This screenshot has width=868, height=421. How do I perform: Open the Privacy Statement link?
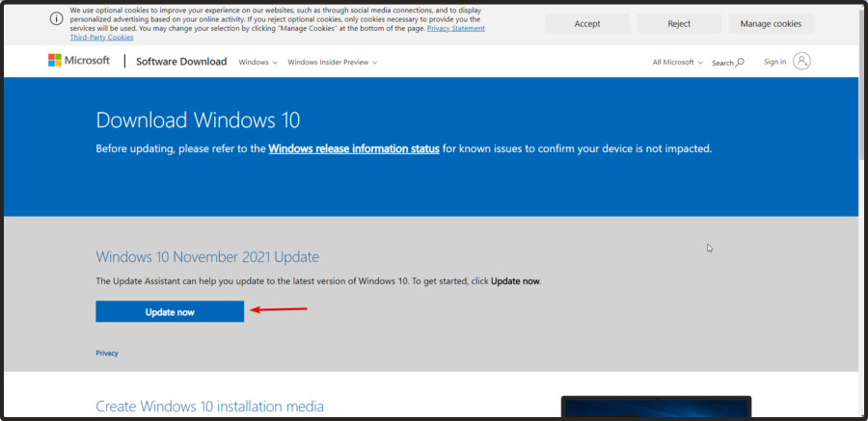tap(455, 28)
